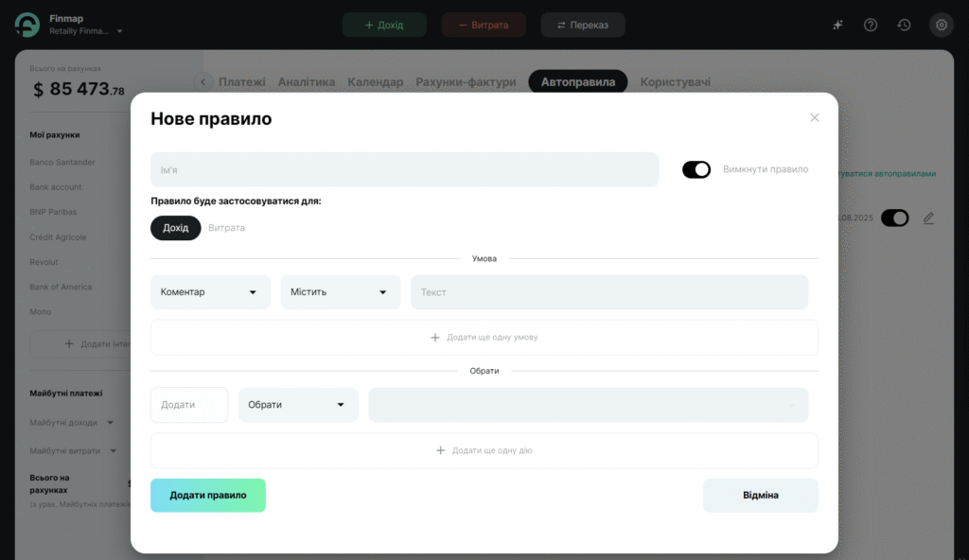The image size is (969, 560).
Task: Open the Обрати action dropdown
Action: click(298, 405)
